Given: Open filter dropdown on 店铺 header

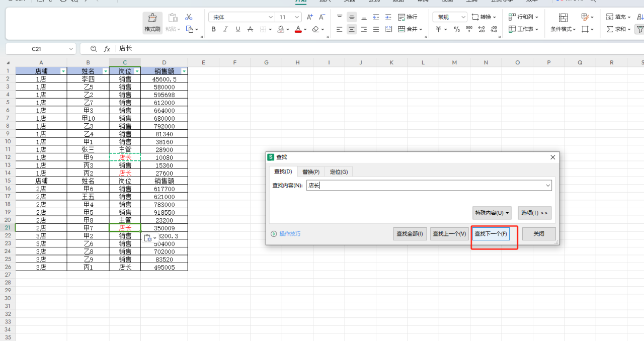Looking at the screenshot, I should 63,71.
